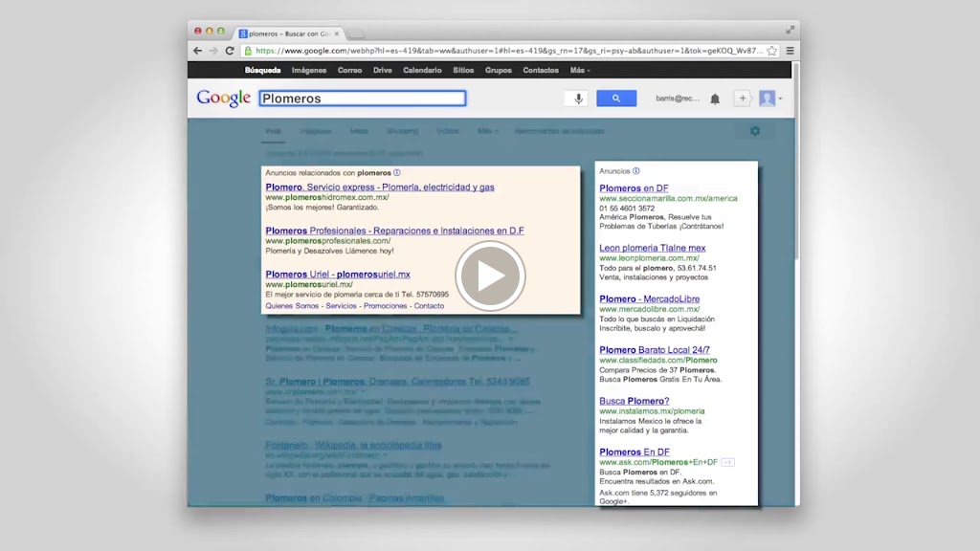The image size is (980, 551).
Task: Open the Plomero Servicio express ad link
Action: click(379, 187)
